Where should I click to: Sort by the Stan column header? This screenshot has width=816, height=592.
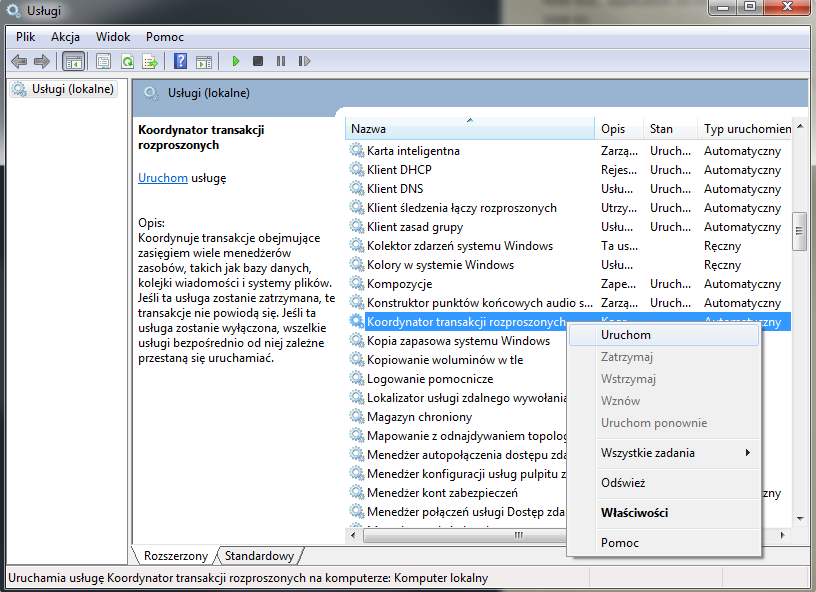pyautogui.click(x=670, y=129)
